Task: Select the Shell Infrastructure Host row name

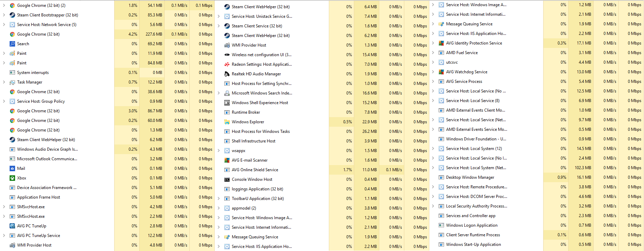Action: point(253,141)
